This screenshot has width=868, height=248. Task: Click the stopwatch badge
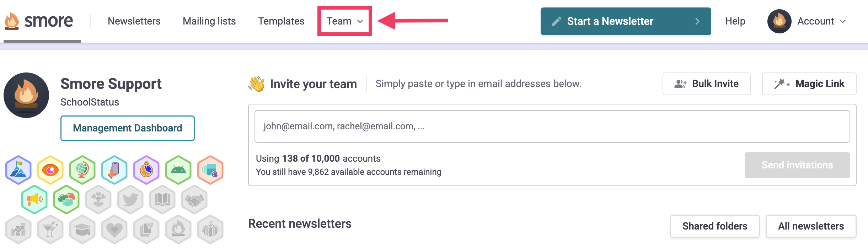tap(146, 170)
